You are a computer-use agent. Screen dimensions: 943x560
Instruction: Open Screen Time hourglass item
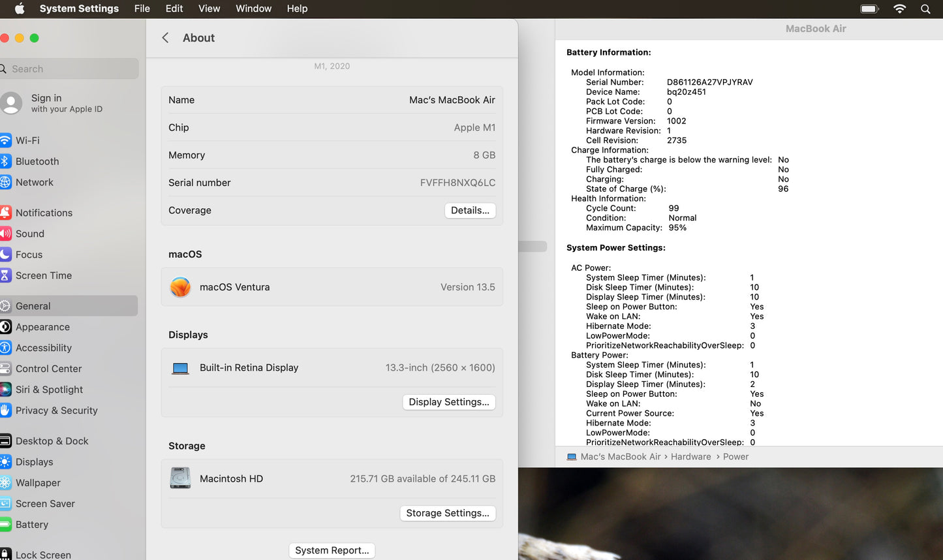click(x=5, y=275)
